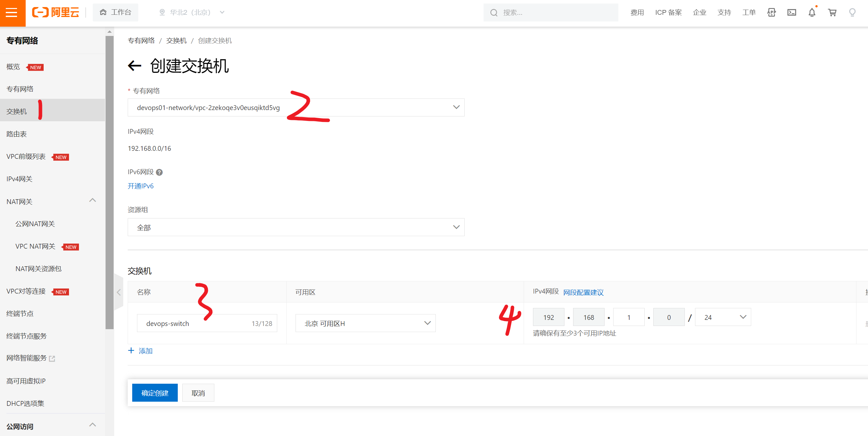Click the APP download icon
The height and width of the screenshot is (436, 868).
pyautogui.click(x=771, y=13)
